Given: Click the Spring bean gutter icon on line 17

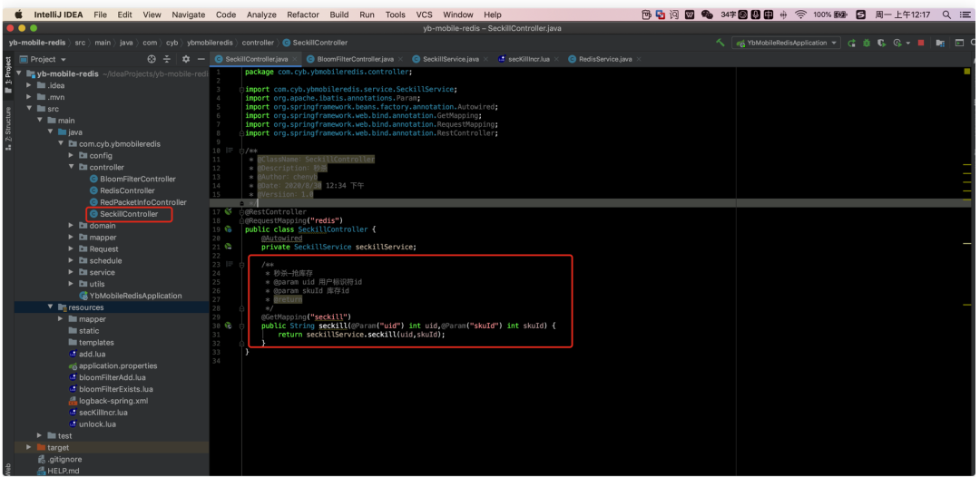Looking at the screenshot, I should click(229, 212).
